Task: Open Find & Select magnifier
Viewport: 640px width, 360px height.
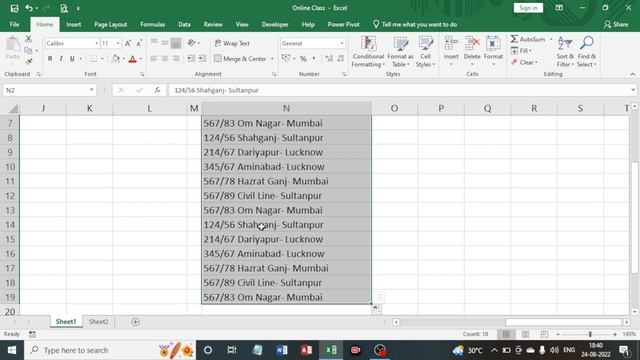Action: pyautogui.click(x=587, y=52)
